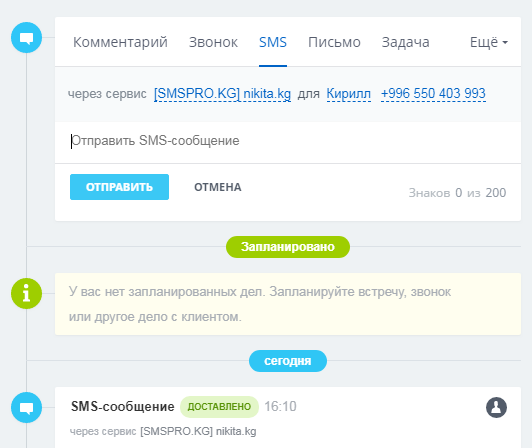Image resolution: width=532 pixels, height=448 pixels.
Task: Choose phone number +996 550 403 993
Action: [x=433, y=93]
